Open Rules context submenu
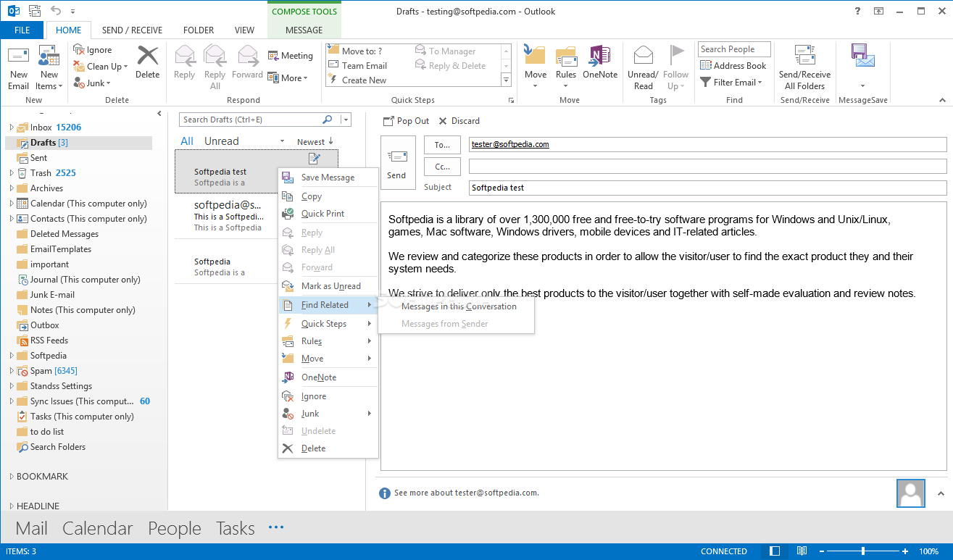Screen dimensions: 953x560 pyautogui.click(x=328, y=341)
